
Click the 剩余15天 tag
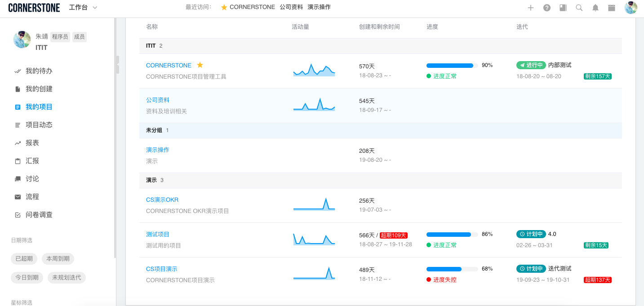[x=596, y=245]
